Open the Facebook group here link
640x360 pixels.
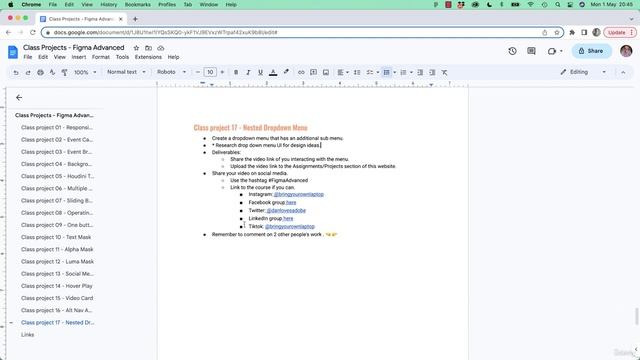coord(291,202)
